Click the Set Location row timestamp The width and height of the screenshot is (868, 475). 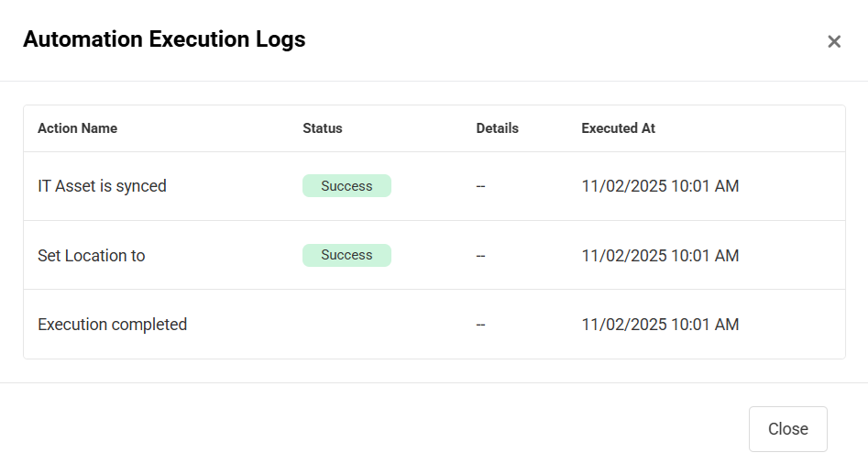click(660, 256)
